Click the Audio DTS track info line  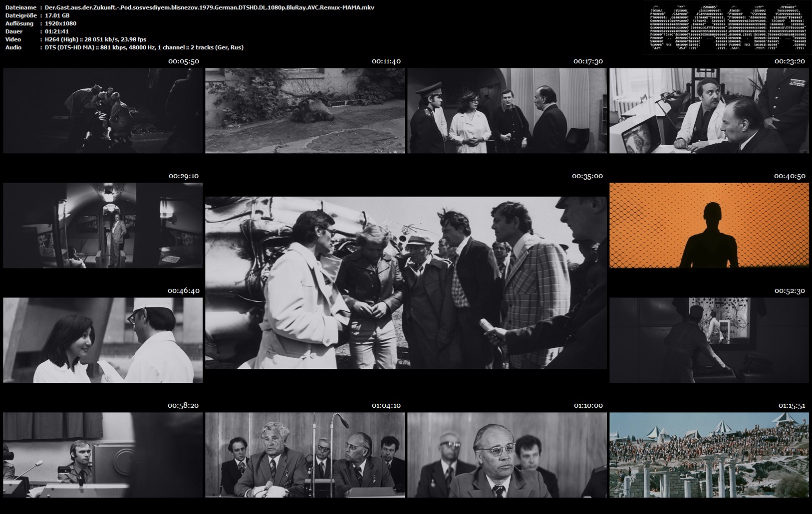point(144,47)
